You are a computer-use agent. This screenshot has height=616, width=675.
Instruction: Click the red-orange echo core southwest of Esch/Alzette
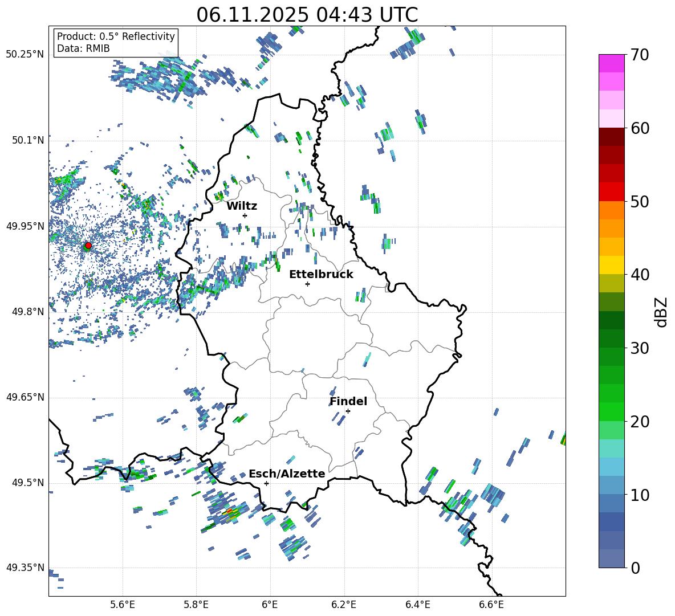[x=229, y=512]
